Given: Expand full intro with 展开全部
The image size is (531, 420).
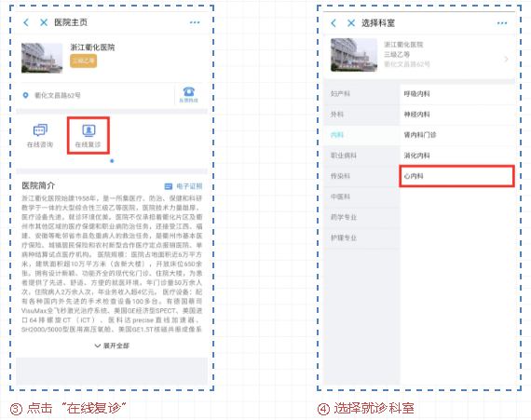Looking at the screenshot, I should click(112, 345).
